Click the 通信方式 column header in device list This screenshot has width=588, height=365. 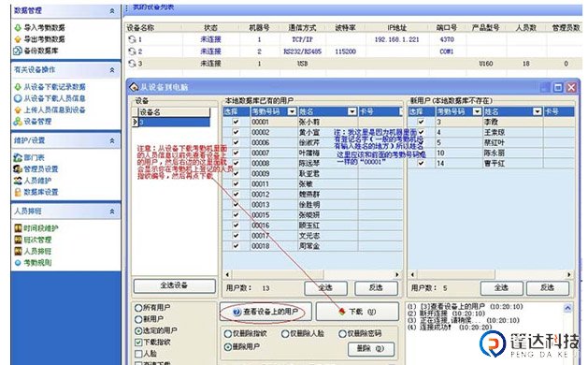point(302,28)
